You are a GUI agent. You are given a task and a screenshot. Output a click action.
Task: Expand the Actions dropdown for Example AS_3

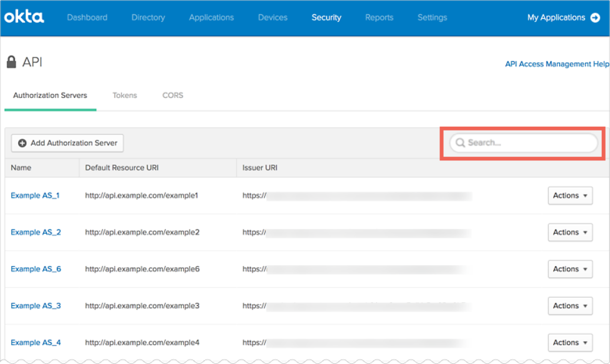pyautogui.click(x=571, y=306)
